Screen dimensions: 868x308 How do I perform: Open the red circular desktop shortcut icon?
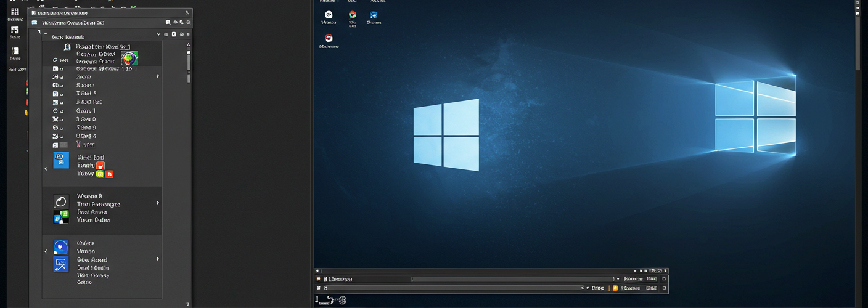coord(329,38)
